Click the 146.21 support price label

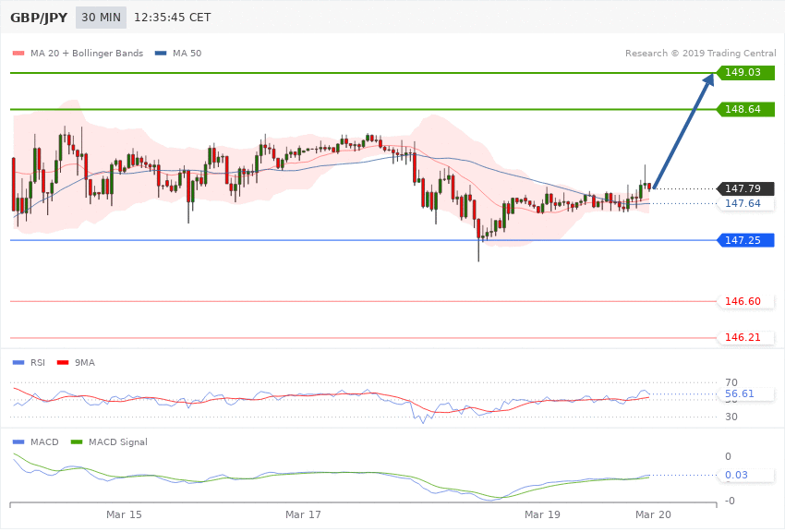tap(745, 337)
